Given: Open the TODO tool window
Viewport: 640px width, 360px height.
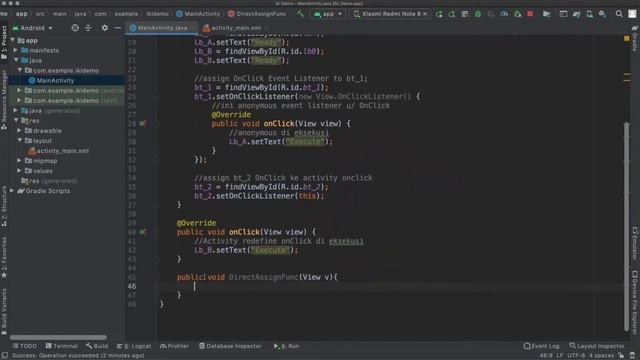Looking at the screenshot, I should coord(24,346).
